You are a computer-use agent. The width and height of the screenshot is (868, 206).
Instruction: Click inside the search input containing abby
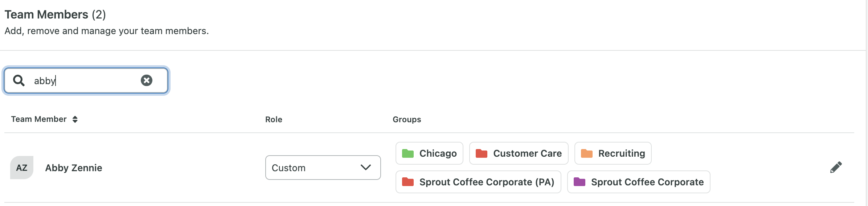coord(86,81)
